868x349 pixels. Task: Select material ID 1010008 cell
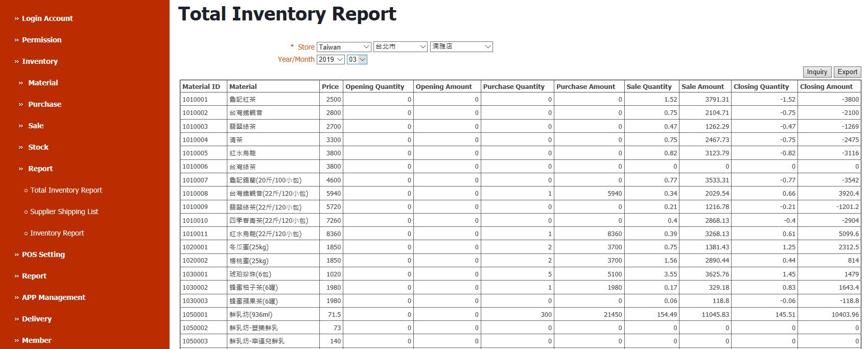coord(203,193)
